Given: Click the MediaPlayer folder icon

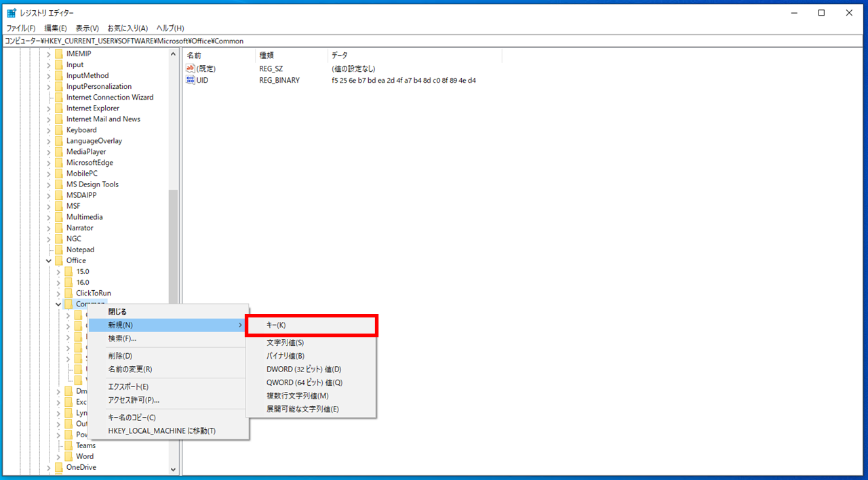Looking at the screenshot, I should [x=59, y=152].
